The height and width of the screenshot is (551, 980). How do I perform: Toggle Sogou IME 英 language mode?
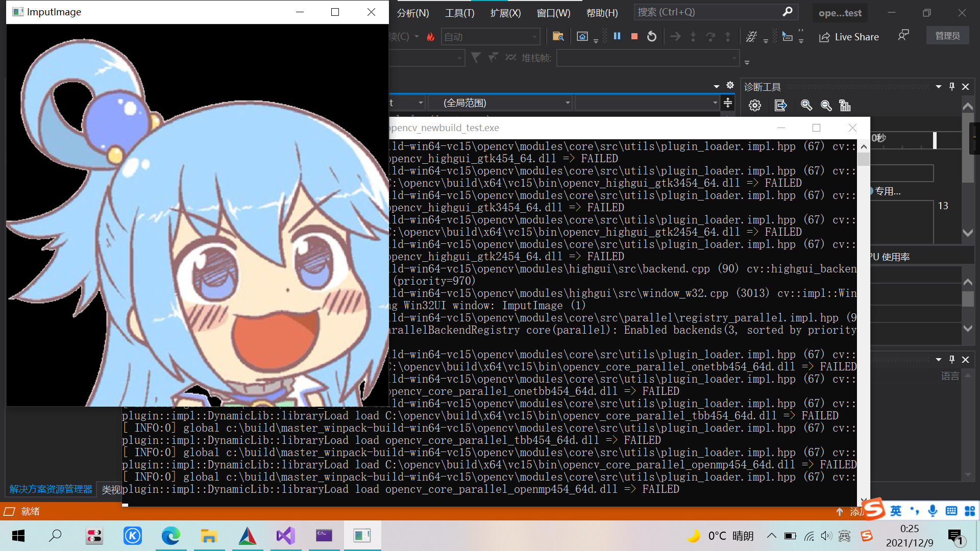click(896, 511)
